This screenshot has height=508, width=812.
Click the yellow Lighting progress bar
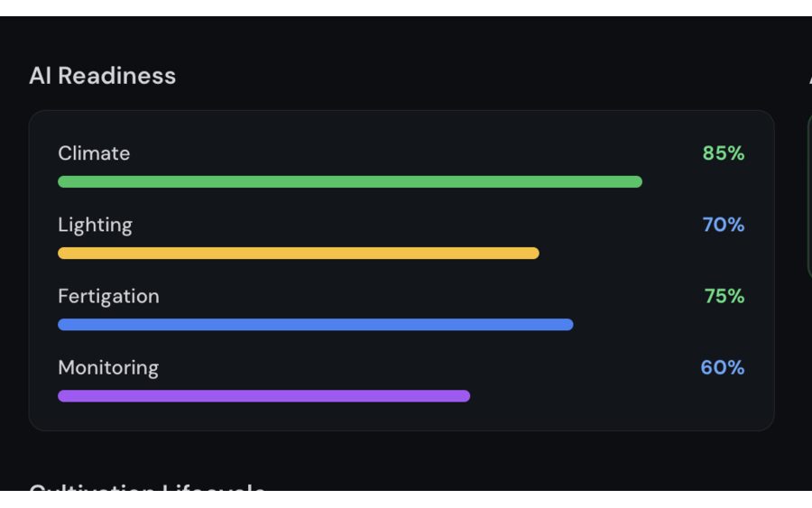point(298,254)
